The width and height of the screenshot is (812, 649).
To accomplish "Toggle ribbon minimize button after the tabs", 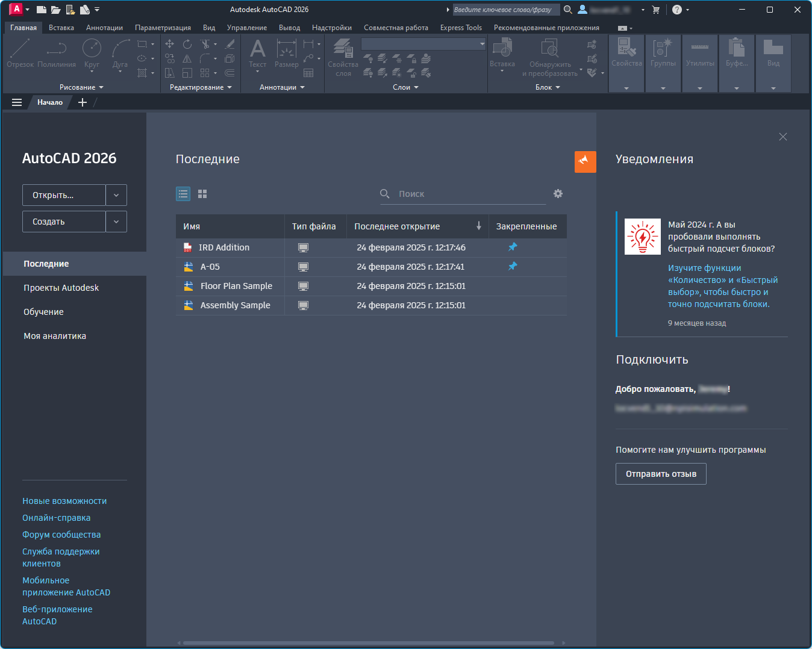I will (x=623, y=28).
